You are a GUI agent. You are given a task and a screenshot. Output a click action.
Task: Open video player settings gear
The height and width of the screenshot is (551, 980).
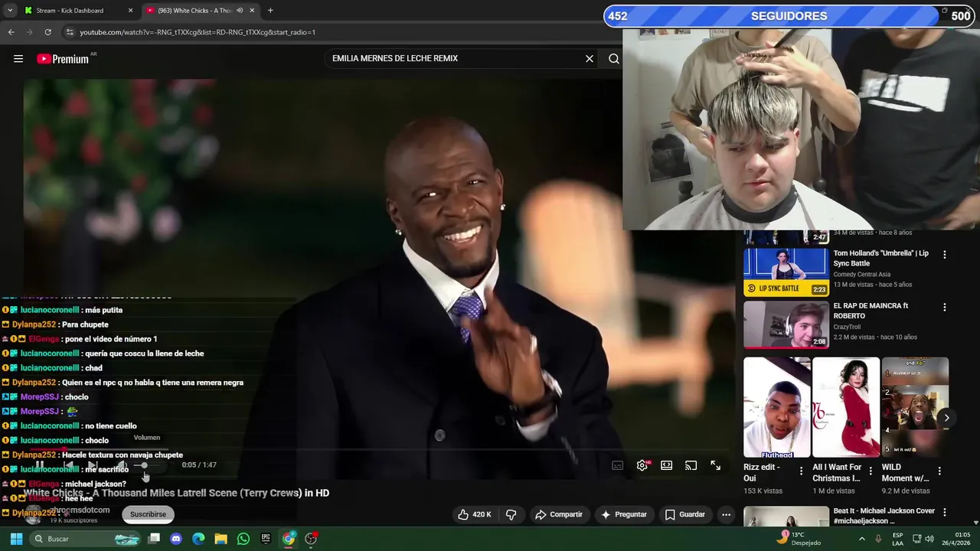click(642, 465)
